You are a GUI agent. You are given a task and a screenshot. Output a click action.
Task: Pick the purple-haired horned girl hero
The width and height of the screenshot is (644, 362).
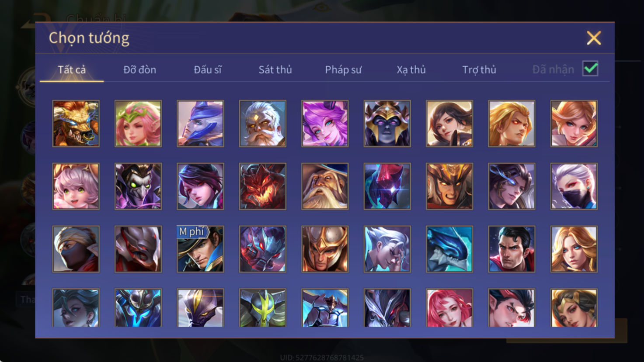(325, 124)
